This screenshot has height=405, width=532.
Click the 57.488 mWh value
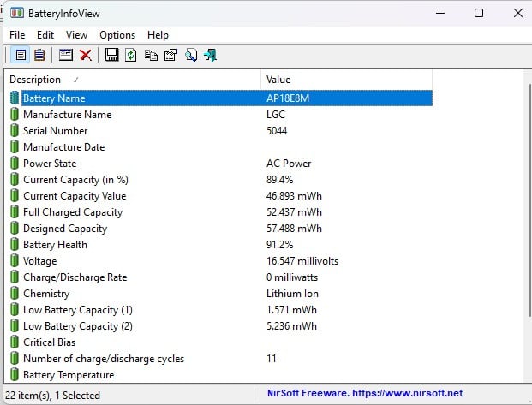[x=294, y=229]
